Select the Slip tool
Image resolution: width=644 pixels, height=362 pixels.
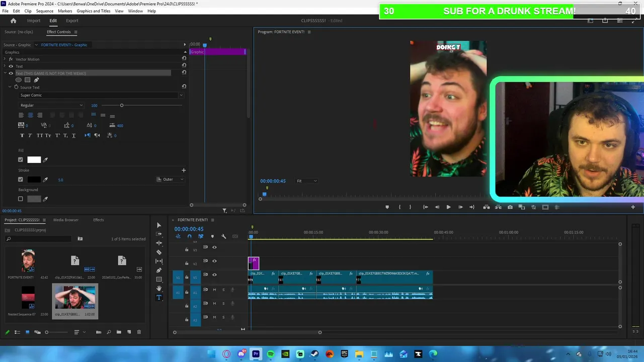tap(159, 261)
